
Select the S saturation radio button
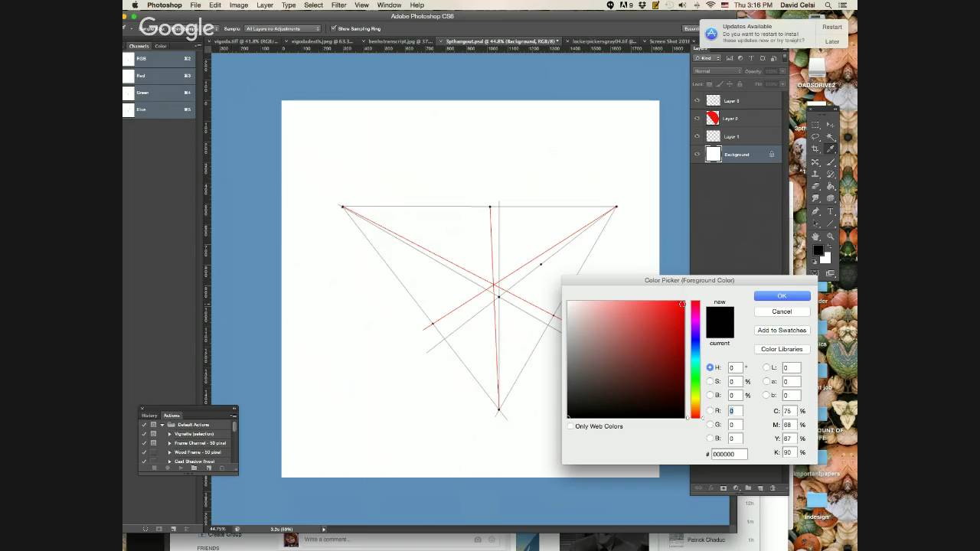click(710, 381)
